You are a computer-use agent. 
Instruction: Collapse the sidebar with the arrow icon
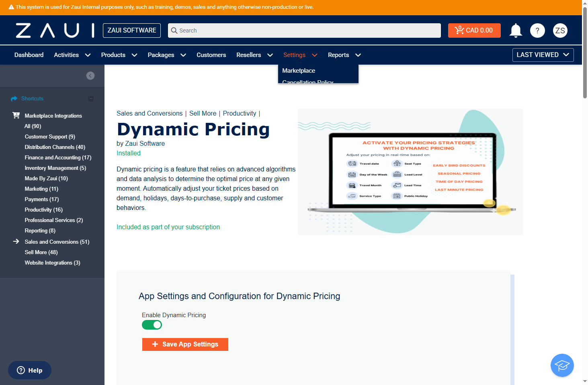90,75
